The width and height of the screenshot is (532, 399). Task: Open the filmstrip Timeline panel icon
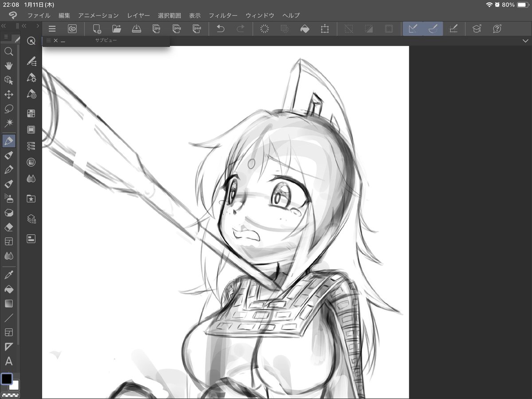[x=31, y=129]
